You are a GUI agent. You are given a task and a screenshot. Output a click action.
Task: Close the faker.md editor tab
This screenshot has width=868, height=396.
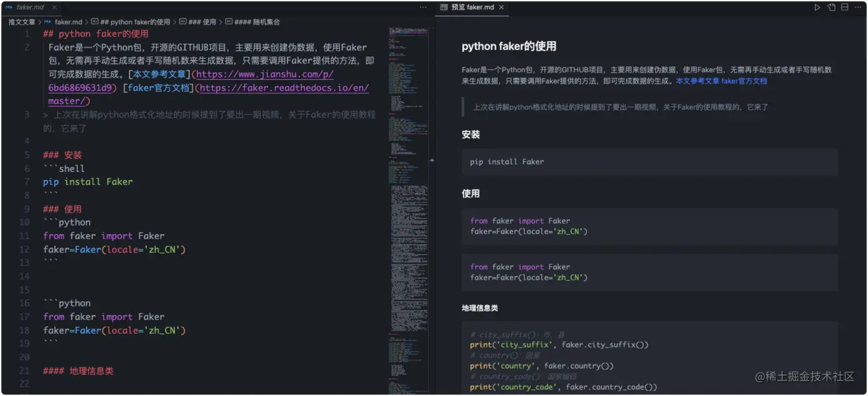[x=54, y=7]
